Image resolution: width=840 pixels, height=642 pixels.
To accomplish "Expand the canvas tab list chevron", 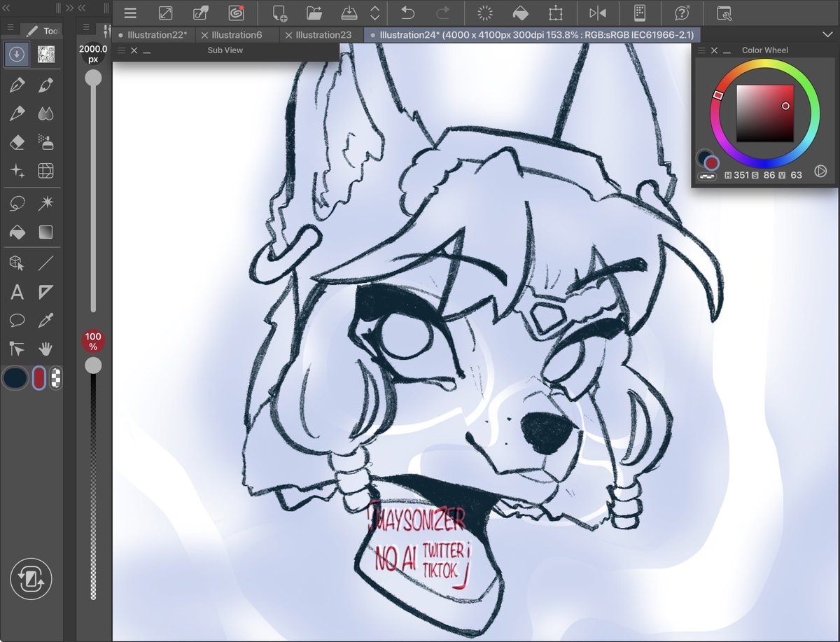I will [x=828, y=34].
